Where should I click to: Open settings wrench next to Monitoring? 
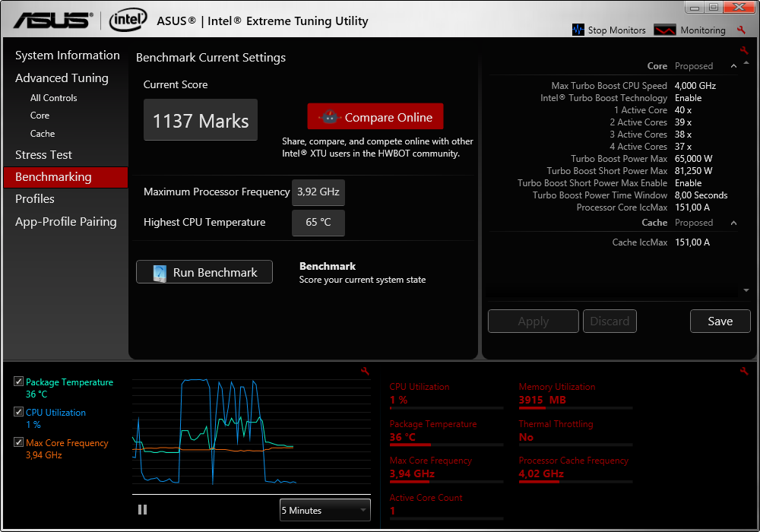740,30
